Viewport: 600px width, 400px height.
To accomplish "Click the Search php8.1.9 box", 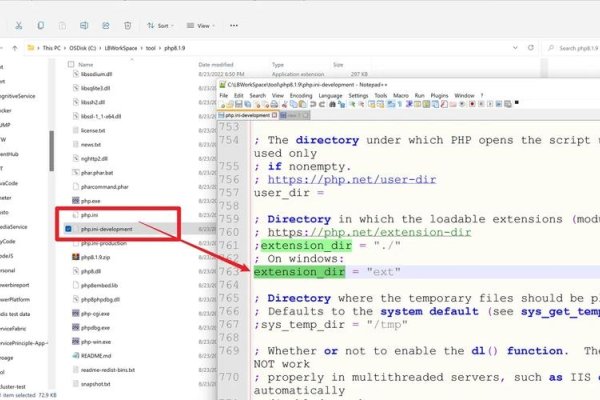I will coord(573,48).
